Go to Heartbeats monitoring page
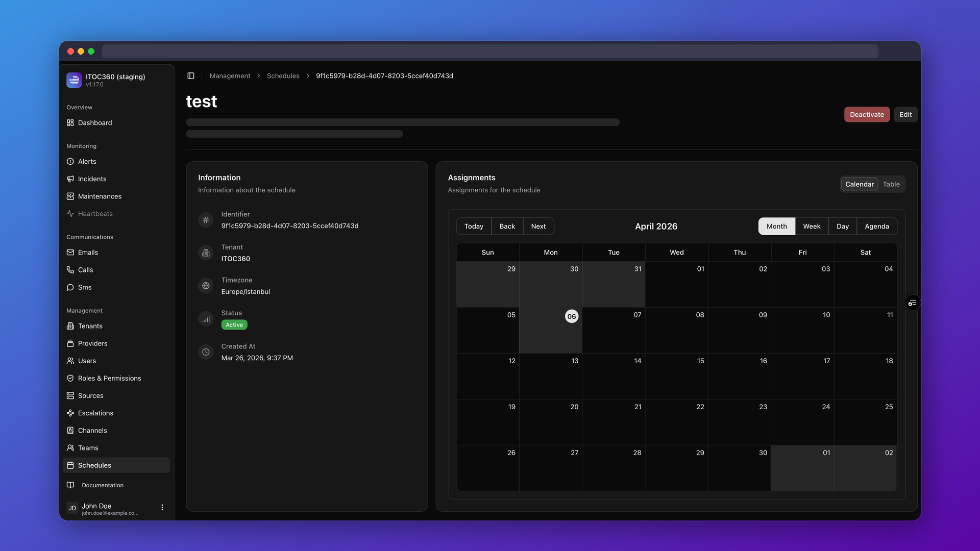 (x=95, y=214)
